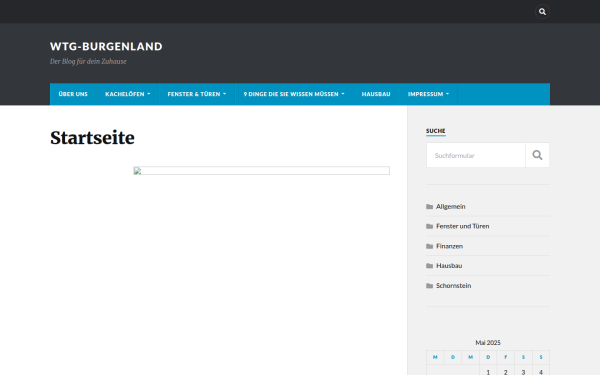Click the Mai 2025 calendar caption
600x375 pixels.
(x=488, y=342)
